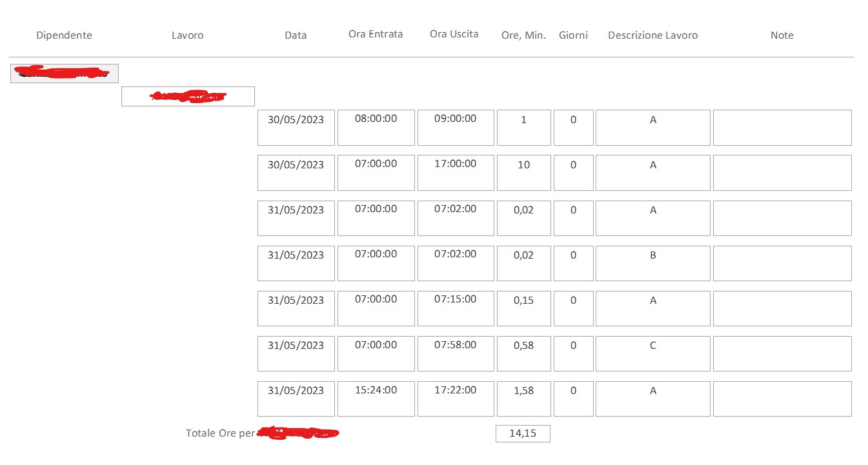Image resolution: width=868 pixels, height=465 pixels.
Task: Click the redacted job name field
Action: [x=188, y=96]
